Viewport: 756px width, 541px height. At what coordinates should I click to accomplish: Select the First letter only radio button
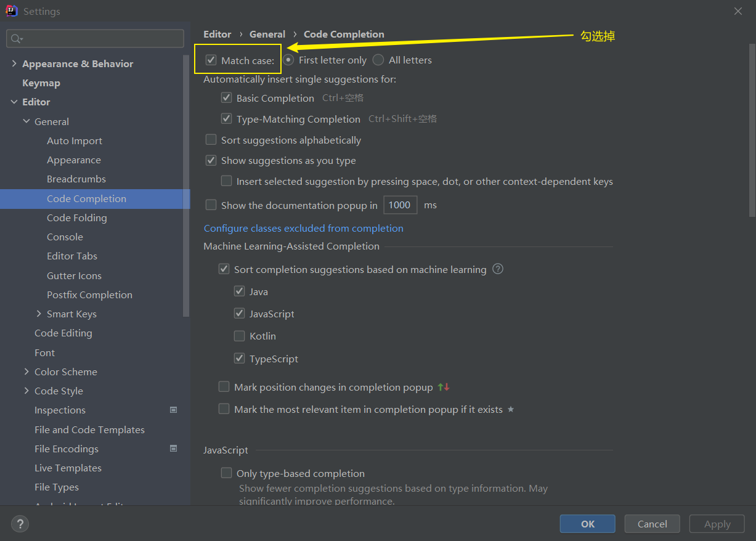tap(288, 60)
